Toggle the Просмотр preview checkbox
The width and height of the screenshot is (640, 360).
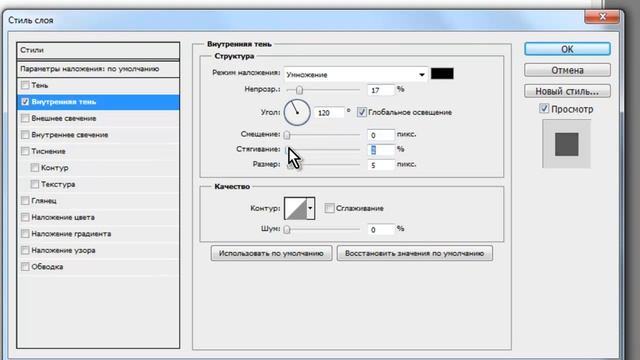(x=544, y=109)
